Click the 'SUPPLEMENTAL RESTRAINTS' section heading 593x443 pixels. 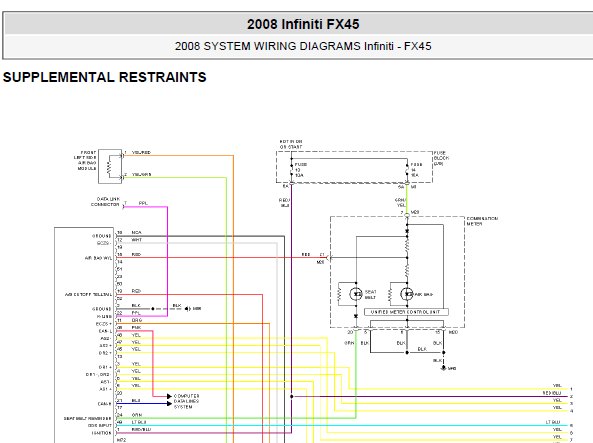tap(104, 77)
